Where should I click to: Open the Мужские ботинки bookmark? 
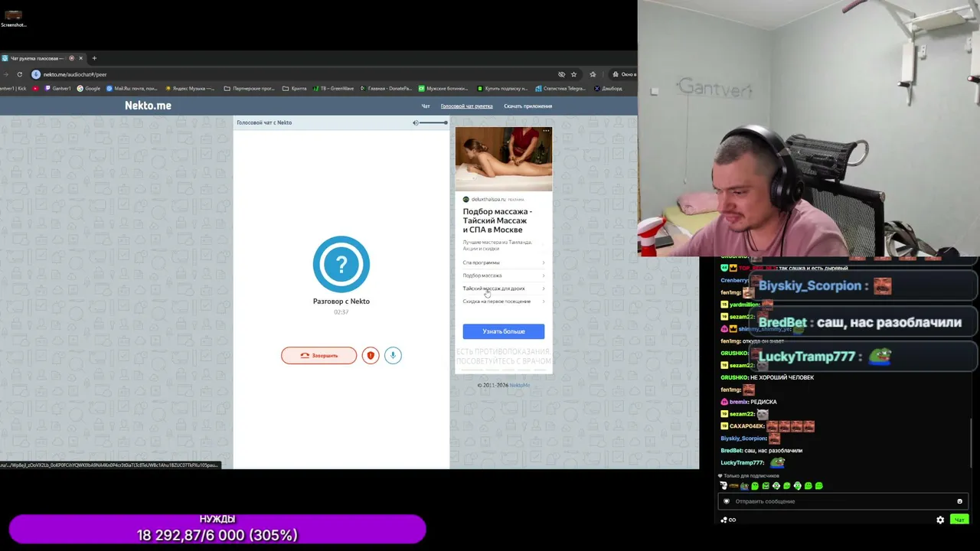[x=443, y=88]
